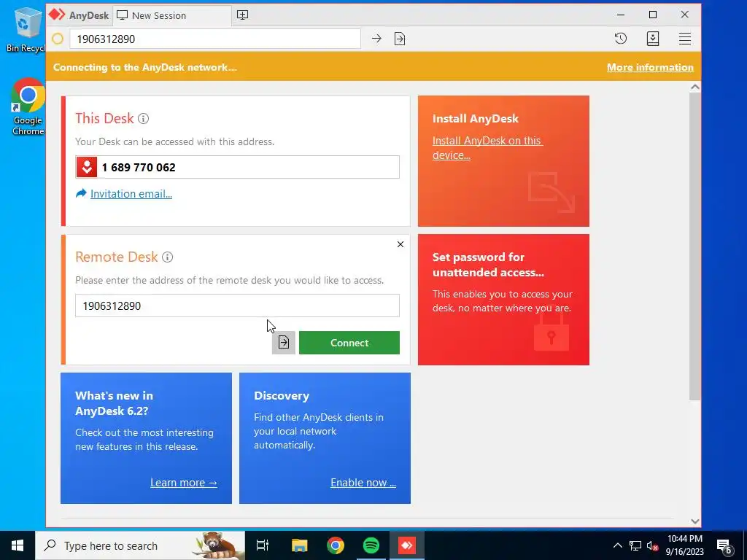Select the address 1 689 770 062
Image resolution: width=747 pixels, height=560 pixels.
pyautogui.click(x=139, y=167)
